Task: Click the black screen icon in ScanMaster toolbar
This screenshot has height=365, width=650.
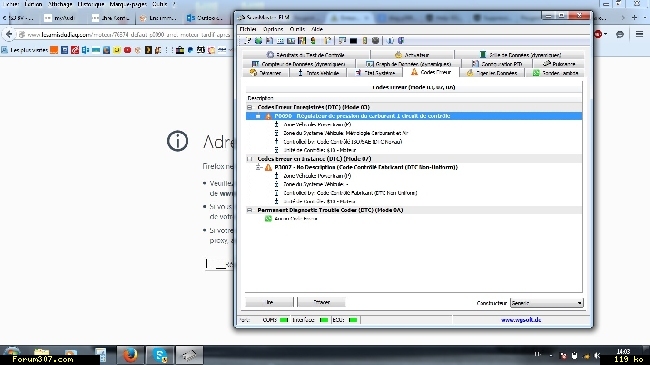Action: 353,41
